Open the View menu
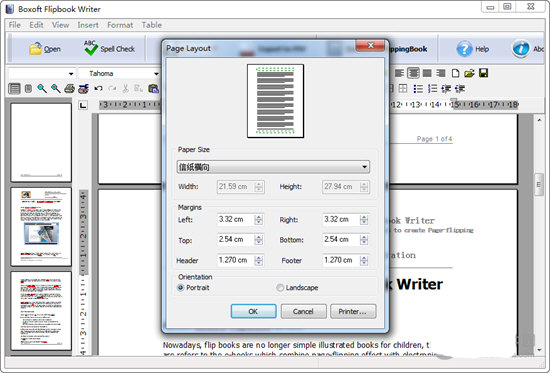 tap(60, 25)
